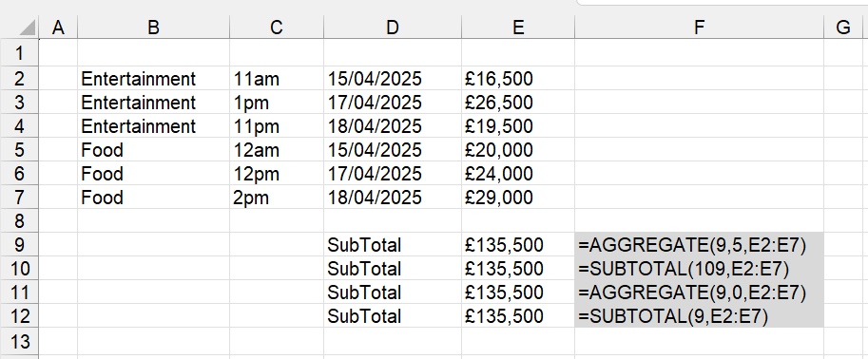The image size is (868, 359).
Task: Click Entertainment cell in row 3
Action: point(153,103)
